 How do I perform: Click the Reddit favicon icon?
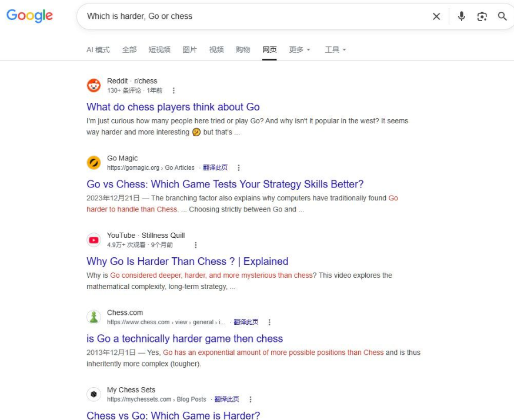click(94, 85)
